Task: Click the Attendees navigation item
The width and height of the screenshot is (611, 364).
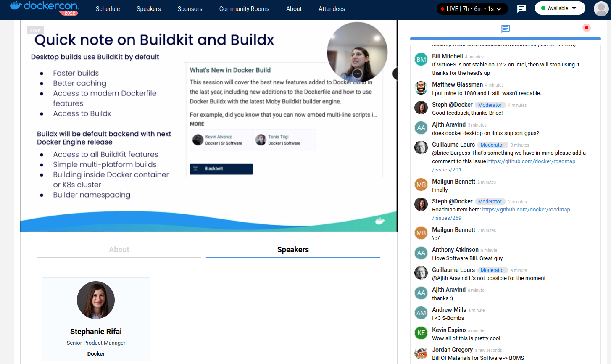Action: pos(332,9)
